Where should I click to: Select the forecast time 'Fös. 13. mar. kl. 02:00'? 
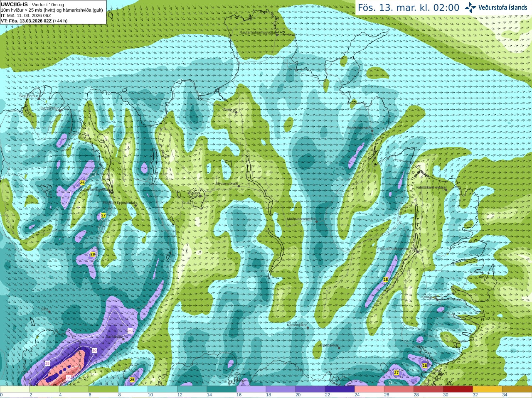coord(409,8)
